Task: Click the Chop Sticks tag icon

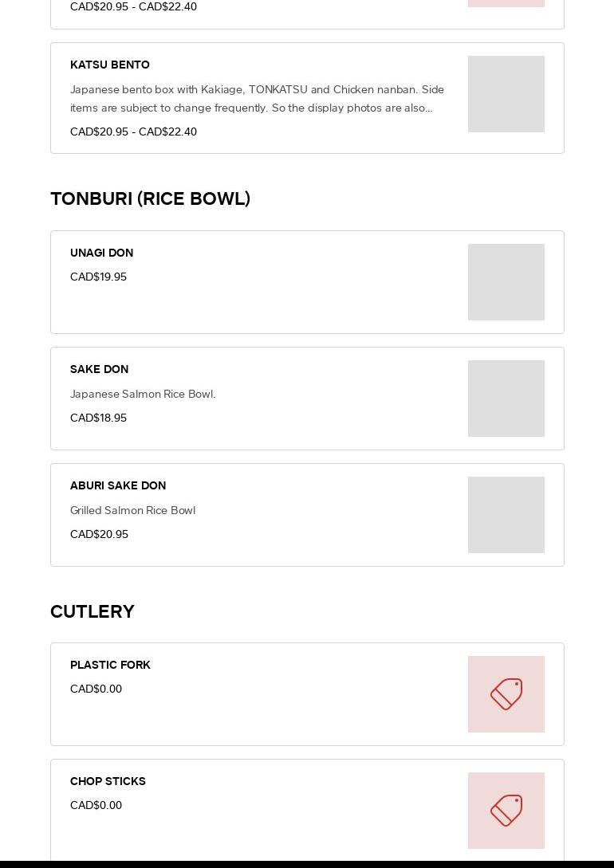Action: click(506, 811)
